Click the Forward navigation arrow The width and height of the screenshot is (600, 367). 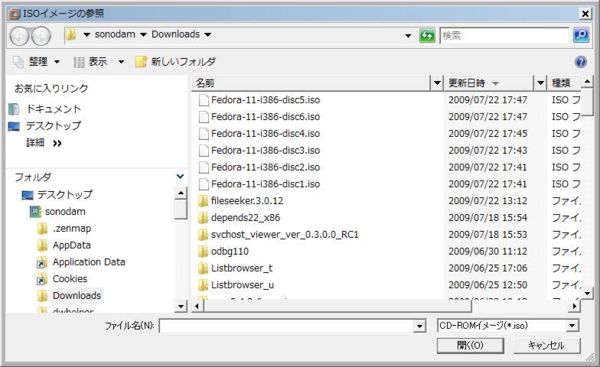(41, 36)
